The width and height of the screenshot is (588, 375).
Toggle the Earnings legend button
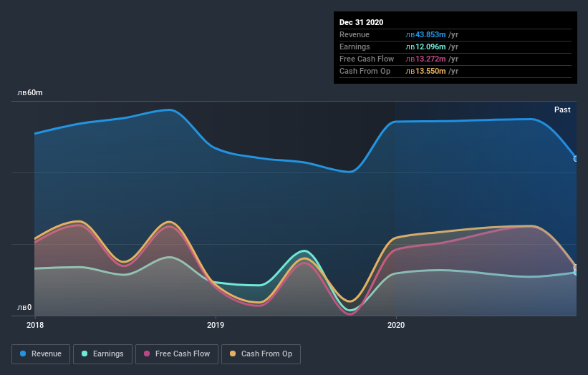click(102, 354)
